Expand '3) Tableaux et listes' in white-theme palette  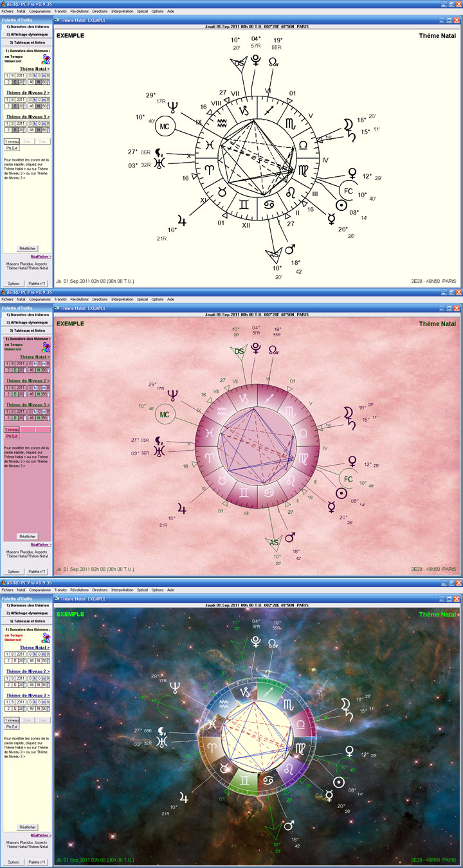[27, 42]
